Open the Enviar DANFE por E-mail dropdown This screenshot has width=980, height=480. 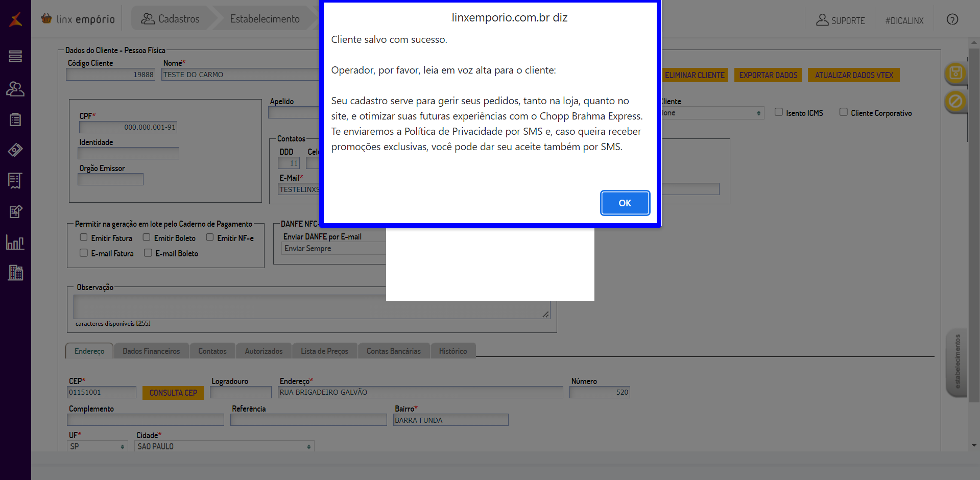click(x=334, y=249)
